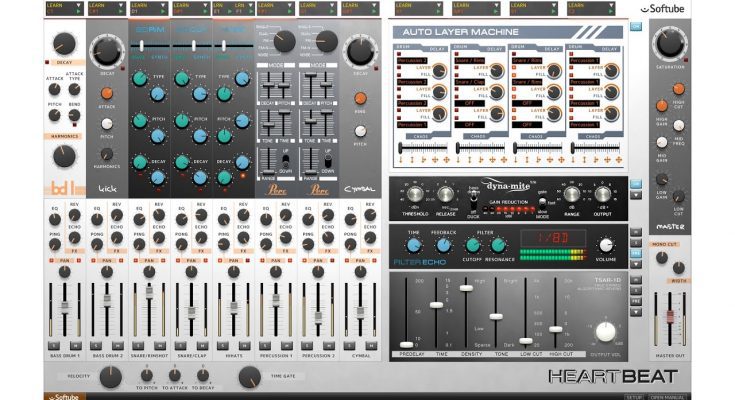Click the TSAR-1D Output Vol knob

click(x=606, y=332)
